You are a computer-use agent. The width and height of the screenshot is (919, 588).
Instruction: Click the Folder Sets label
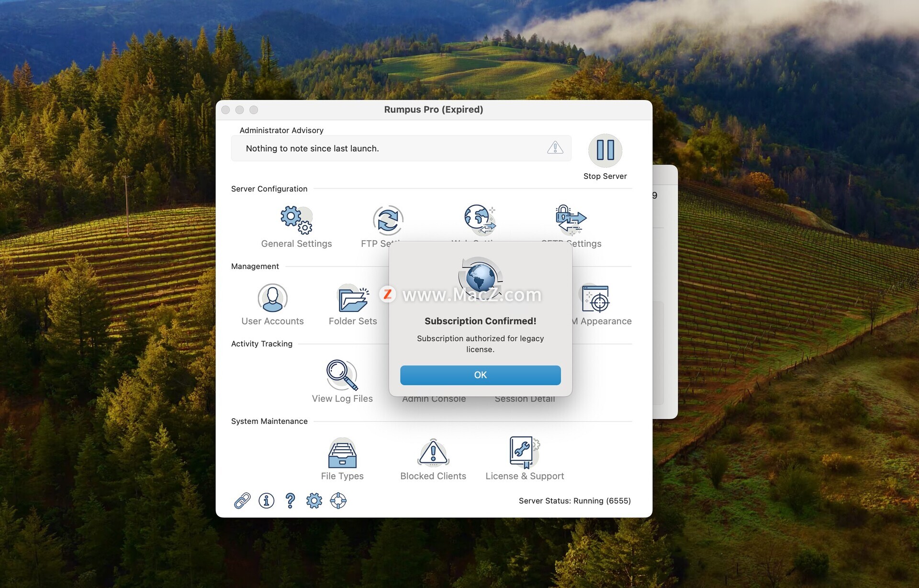click(x=353, y=321)
